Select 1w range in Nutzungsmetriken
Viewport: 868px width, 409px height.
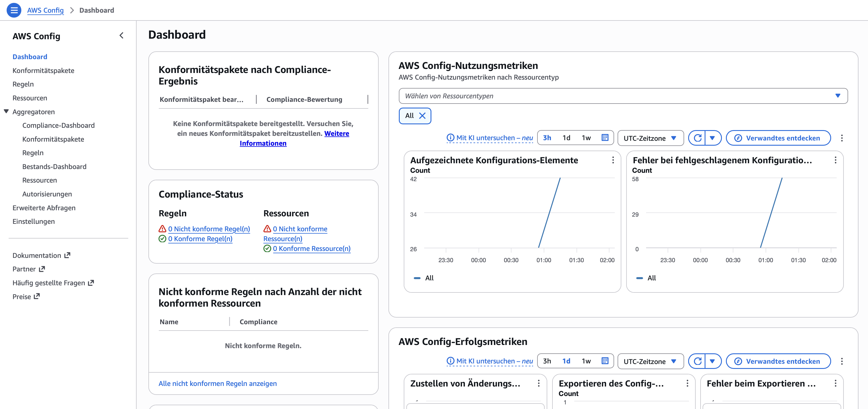click(x=586, y=138)
